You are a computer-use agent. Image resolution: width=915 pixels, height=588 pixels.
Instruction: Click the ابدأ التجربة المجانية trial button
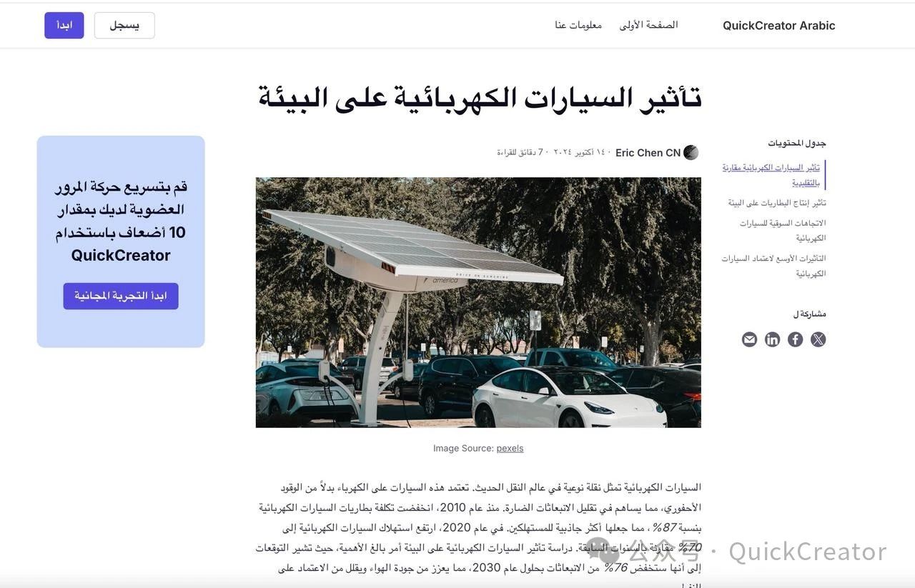click(x=121, y=296)
